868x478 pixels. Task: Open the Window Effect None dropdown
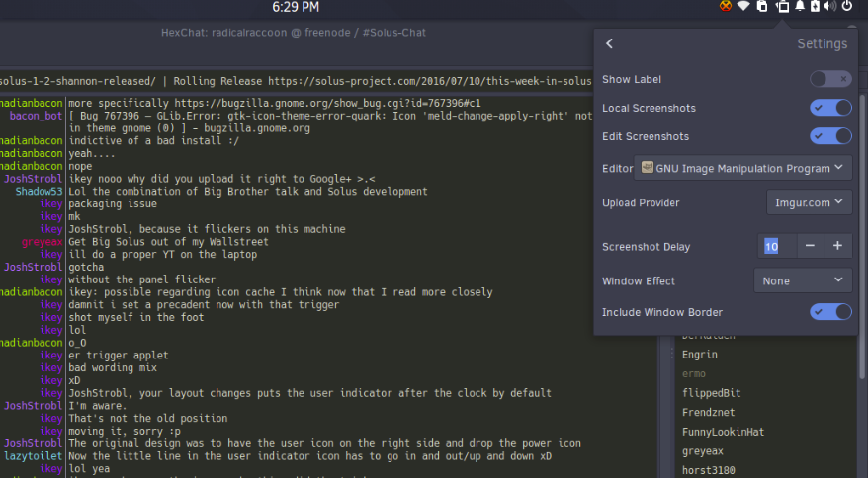tap(803, 280)
